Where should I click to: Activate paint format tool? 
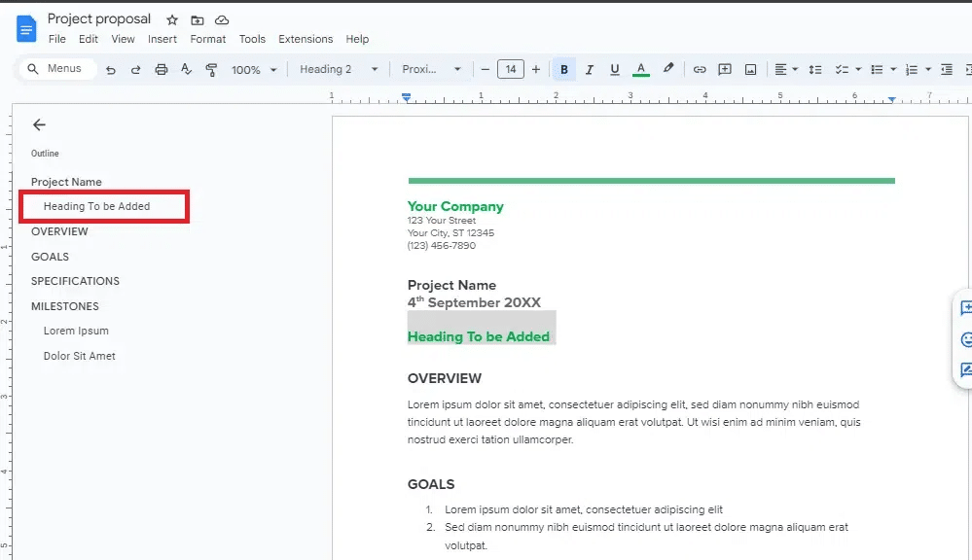[211, 69]
